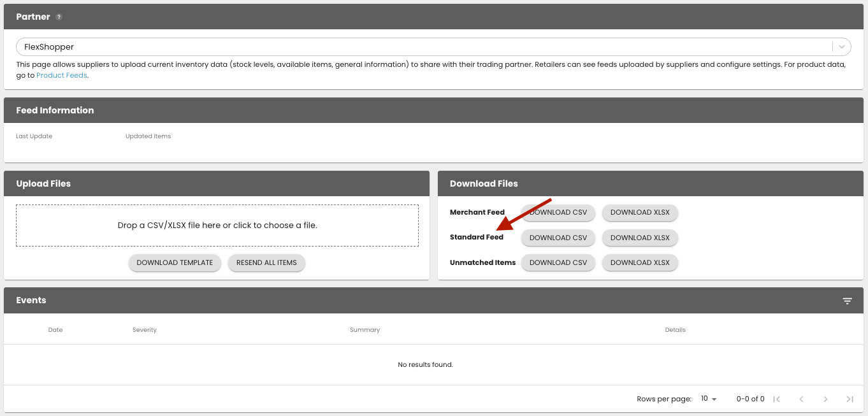
Task: Download the Merchant Feed as CSV
Action: (x=558, y=212)
